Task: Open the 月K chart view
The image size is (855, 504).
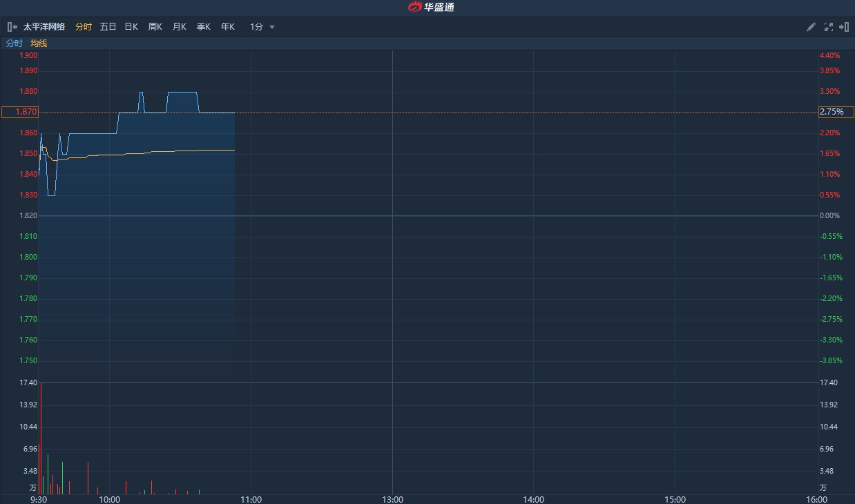Action: 180,27
